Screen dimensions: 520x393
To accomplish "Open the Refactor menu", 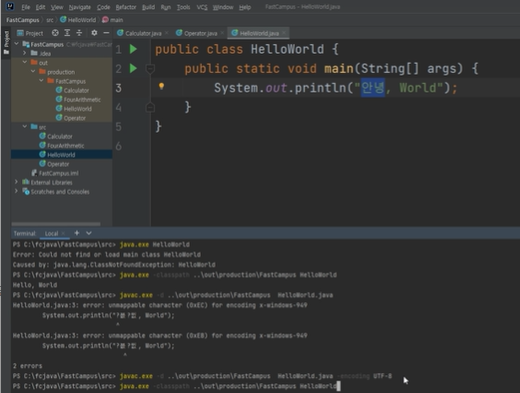I will click(x=126, y=7).
